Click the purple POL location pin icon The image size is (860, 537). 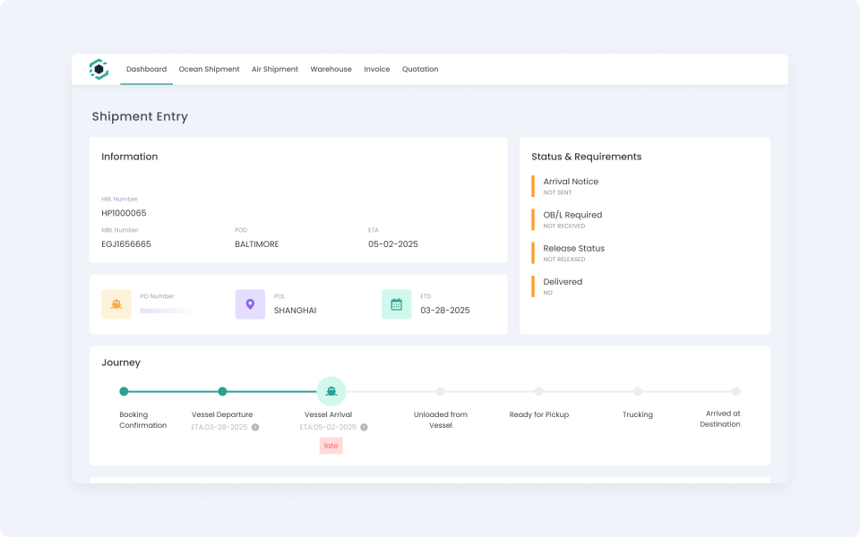coord(250,304)
